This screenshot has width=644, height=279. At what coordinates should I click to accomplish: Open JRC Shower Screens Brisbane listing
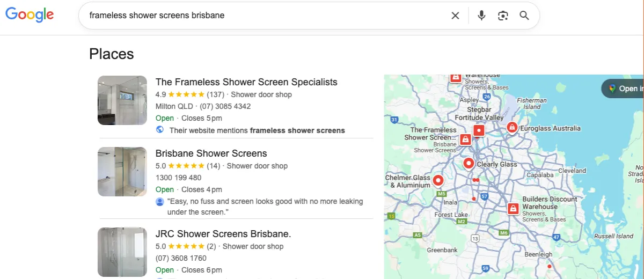pyautogui.click(x=223, y=234)
